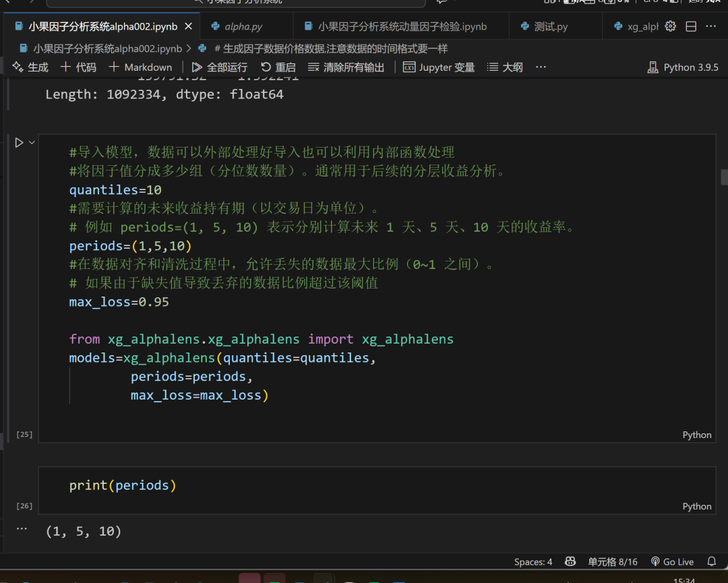Open the notebook settings gear icon
The width and height of the screenshot is (728, 583).
(x=670, y=26)
